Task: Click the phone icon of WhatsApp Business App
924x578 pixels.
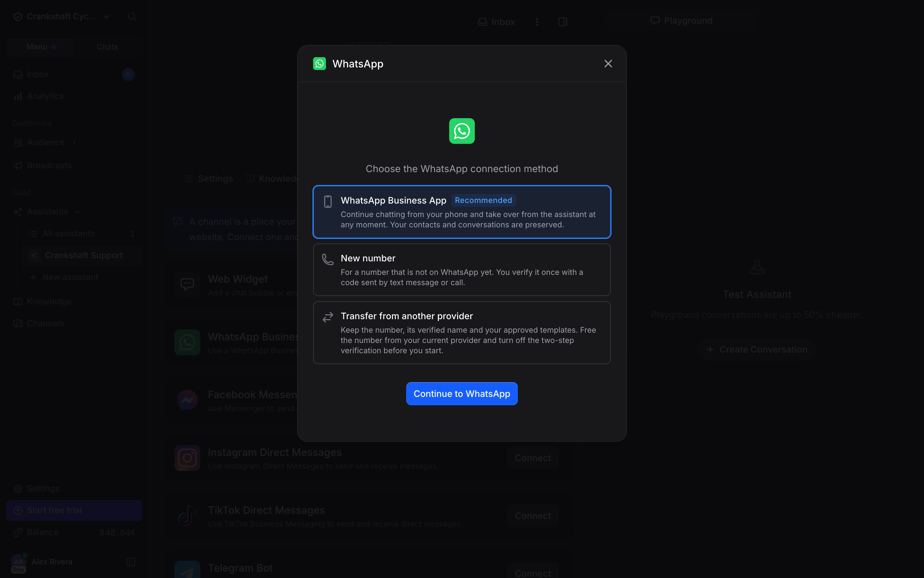Action: click(x=328, y=201)
